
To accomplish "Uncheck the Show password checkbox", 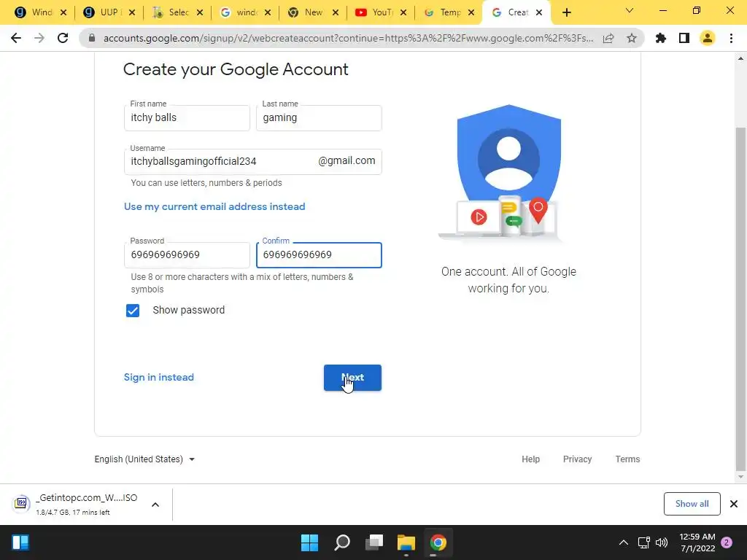I will [x=133, y=311].
